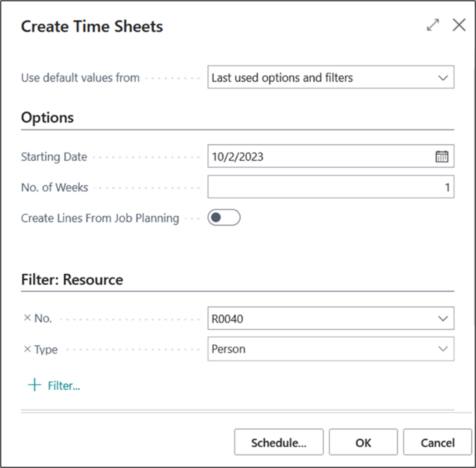Click the Options section heading

pos(47,118)
